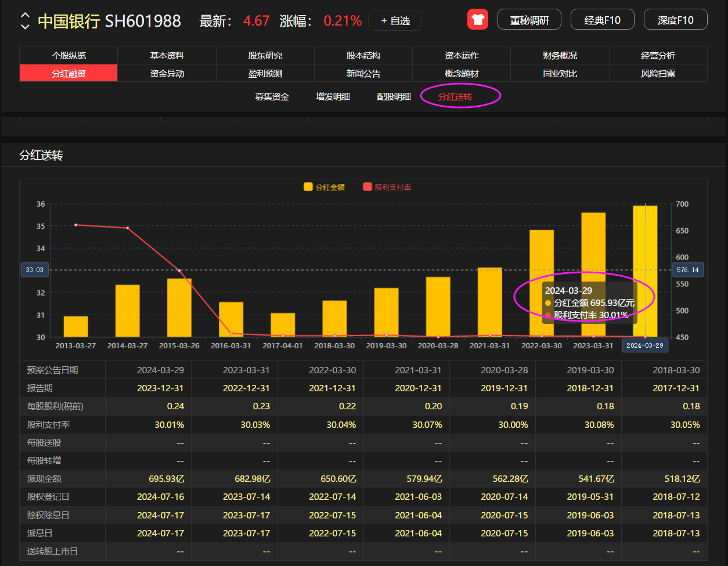Viewport: 728px width, 566px height.
Task: Click 派息日 cell 2018-07-13
Action: pyautogui.click(x=676, y=533)
